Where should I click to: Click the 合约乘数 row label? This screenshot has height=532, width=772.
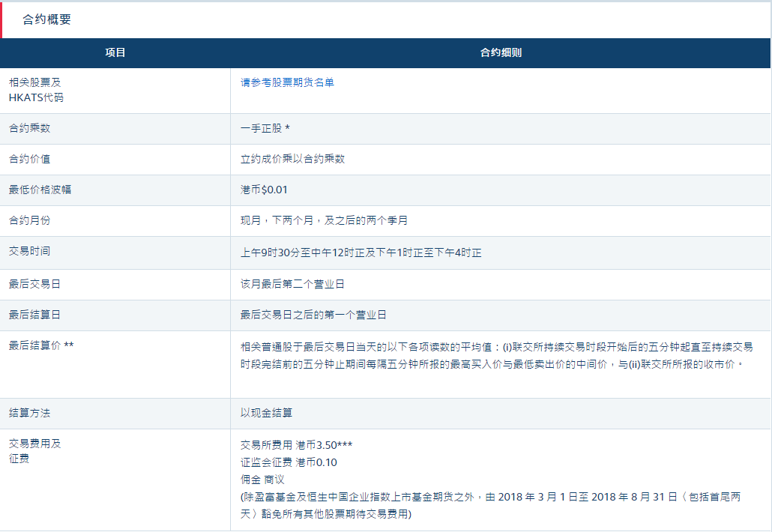pos(30,128)
